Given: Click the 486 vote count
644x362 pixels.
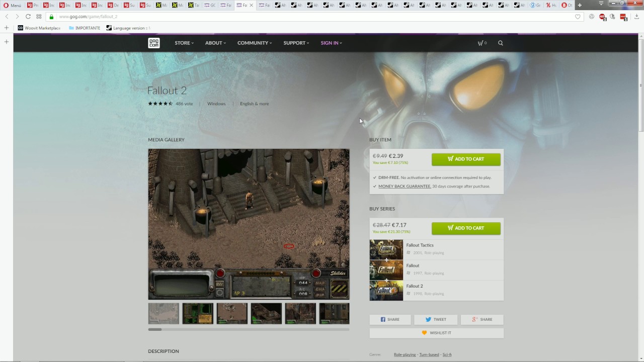Looking at the screenshot, I should click(x=184, y=104).
